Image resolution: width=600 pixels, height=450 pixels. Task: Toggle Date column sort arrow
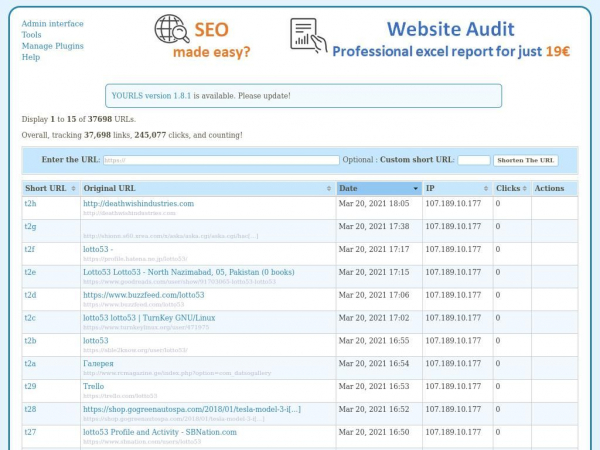pyautogui.click(x=416, y=189)
